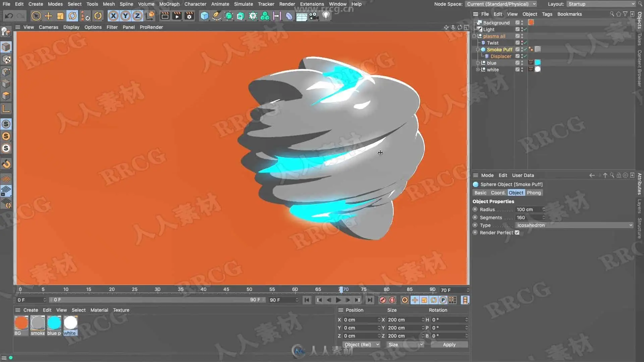Screen dimensions: 644x362
Task: Click the Make Editable icon in left toolbar
Action: 6,32
